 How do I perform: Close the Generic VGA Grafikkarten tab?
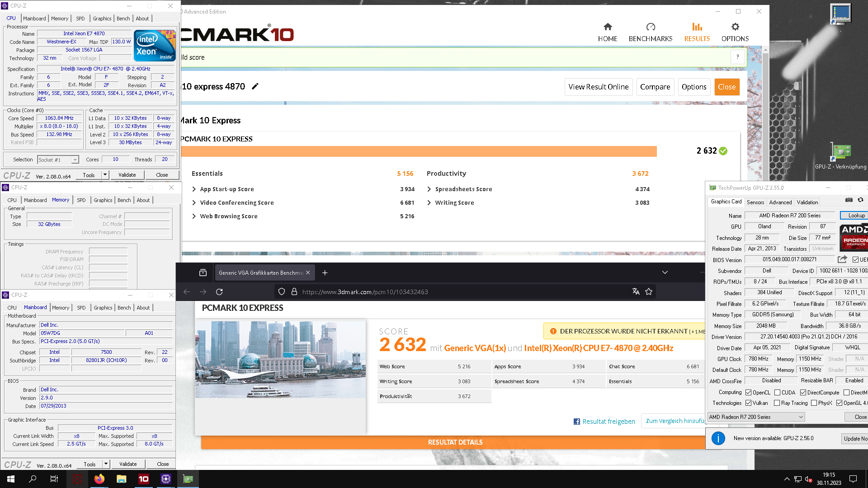coord(308,272)
